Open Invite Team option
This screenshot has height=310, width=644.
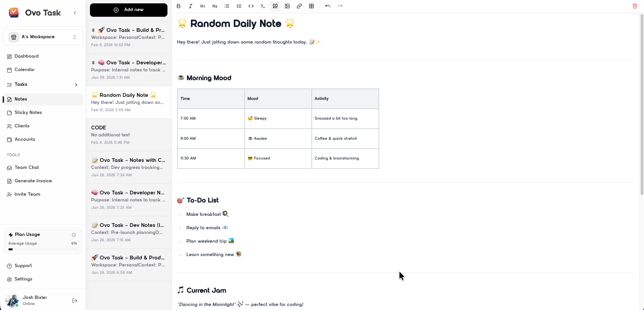43,194
